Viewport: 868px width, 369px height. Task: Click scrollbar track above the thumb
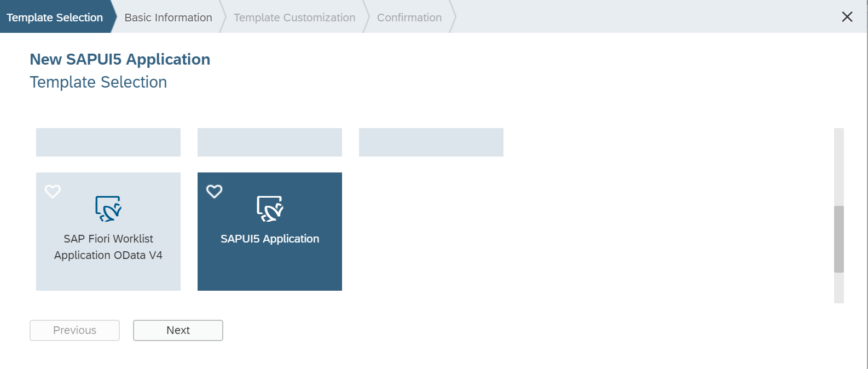tap(839, 167)
